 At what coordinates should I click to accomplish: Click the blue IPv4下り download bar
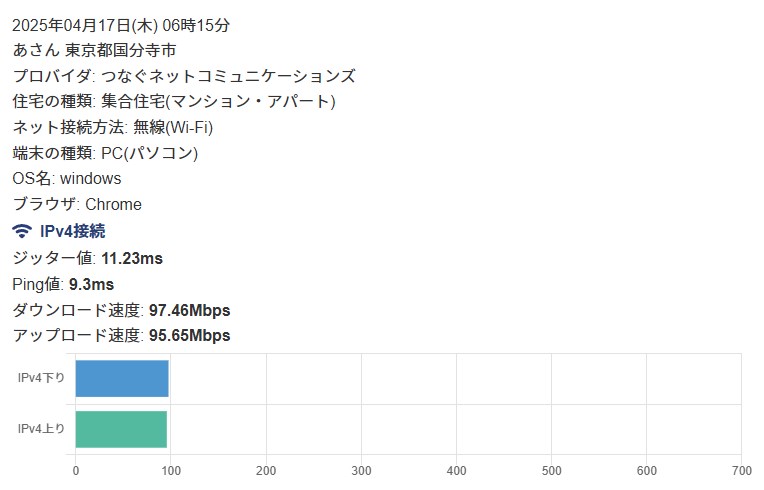[x=122, y=378]
